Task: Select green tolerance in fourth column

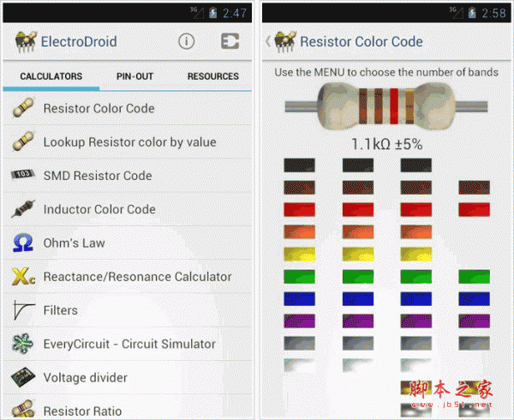Action: pyautogui.click(x=475, y=276)
